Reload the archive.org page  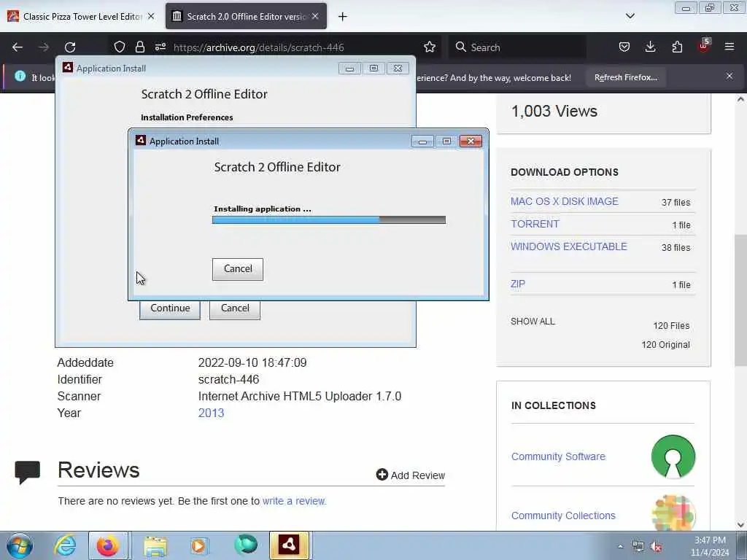[70, 47]
